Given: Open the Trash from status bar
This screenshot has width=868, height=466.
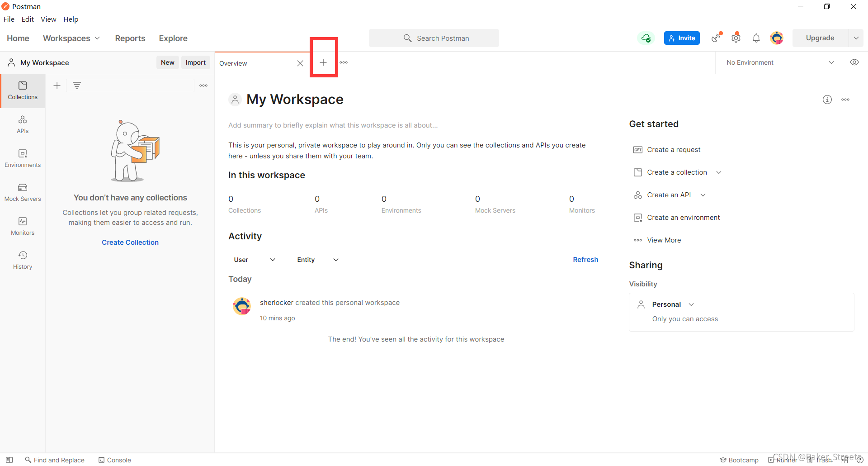Looking at the screenshot, I should (819, 460).
